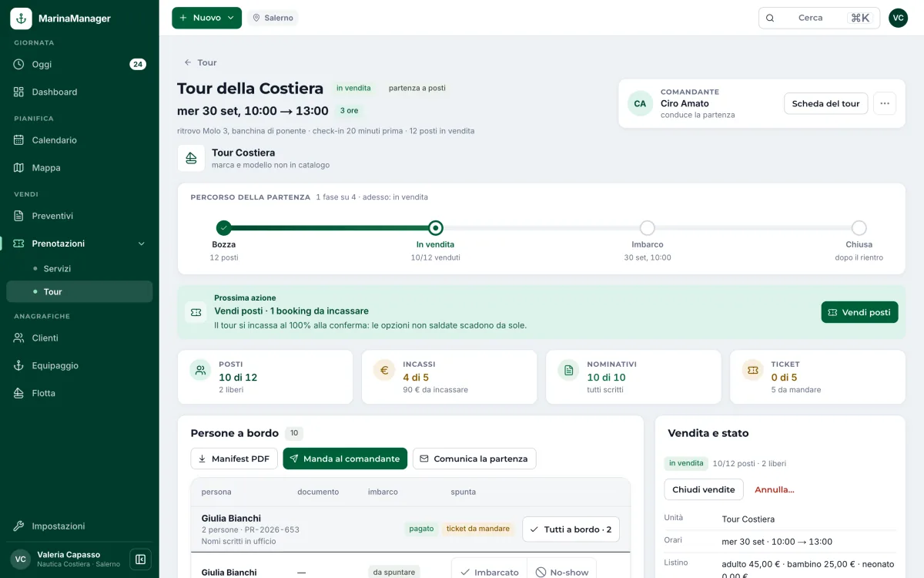Click the VC user avatar at top right

(x=898, y=18)
